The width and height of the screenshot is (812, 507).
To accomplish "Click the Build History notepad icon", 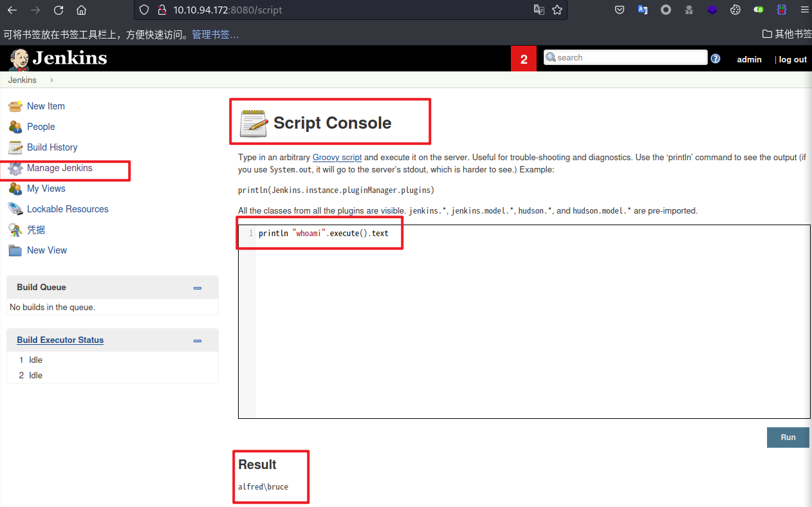I will 15,147.
